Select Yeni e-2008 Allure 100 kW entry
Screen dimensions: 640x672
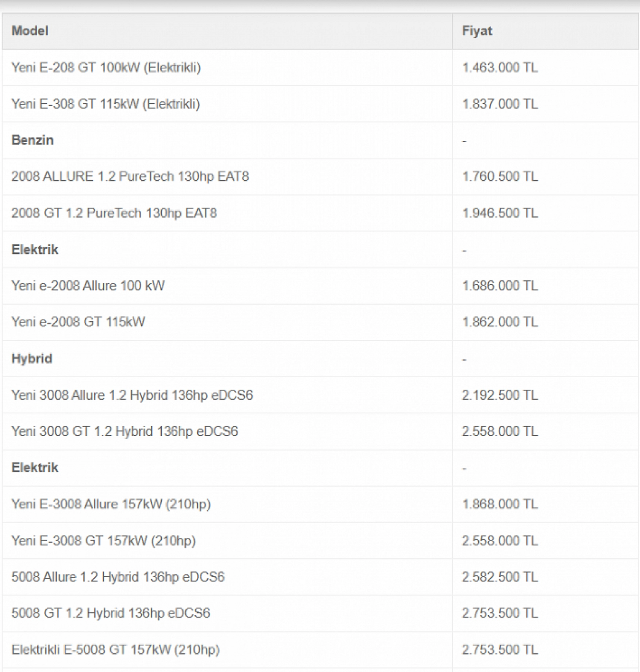coord(88,286)
